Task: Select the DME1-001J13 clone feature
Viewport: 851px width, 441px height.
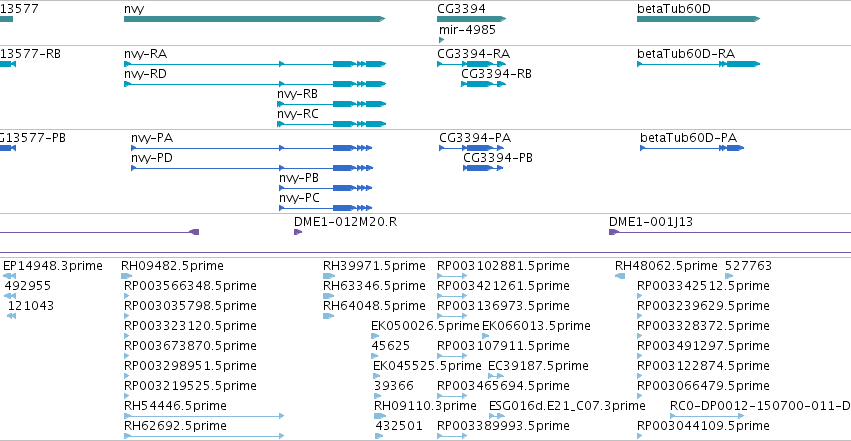Action: (730, 232)
